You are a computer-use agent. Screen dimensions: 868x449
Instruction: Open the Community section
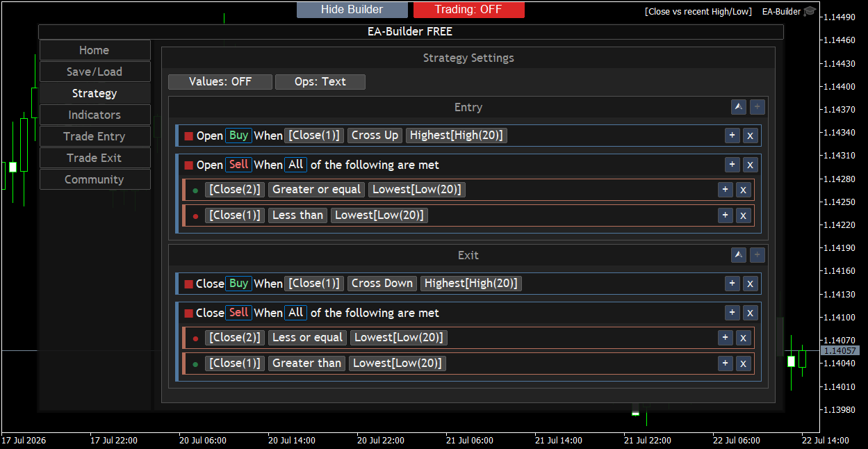[x=95, y=179]
